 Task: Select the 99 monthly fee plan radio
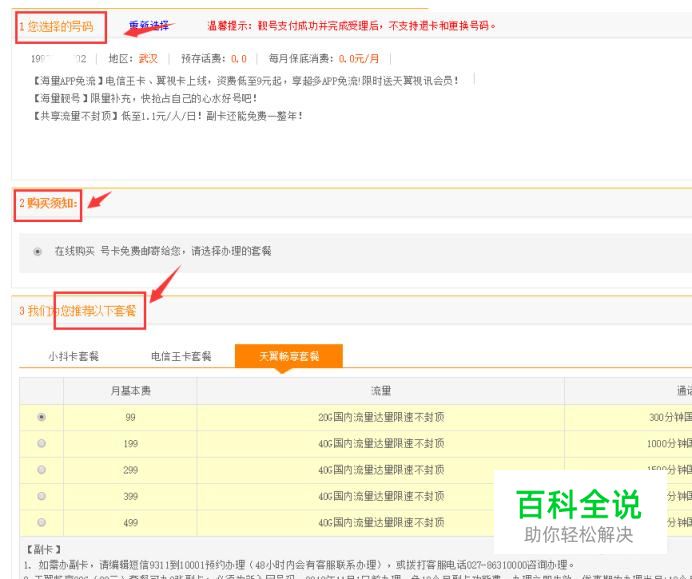click(41, 417)
